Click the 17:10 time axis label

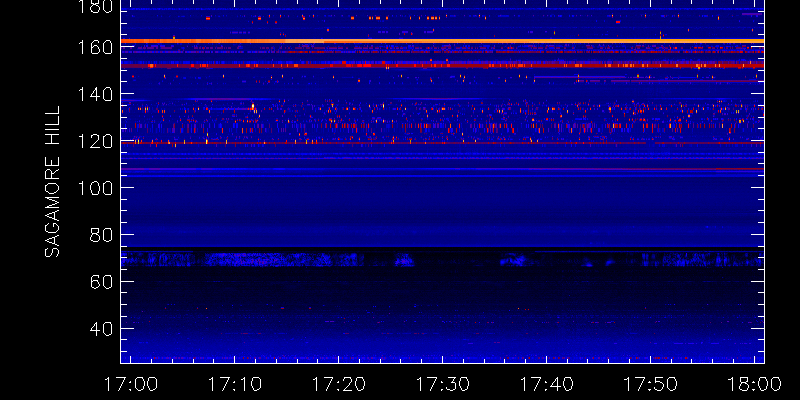pyautogui.click(x=234, y=384)
